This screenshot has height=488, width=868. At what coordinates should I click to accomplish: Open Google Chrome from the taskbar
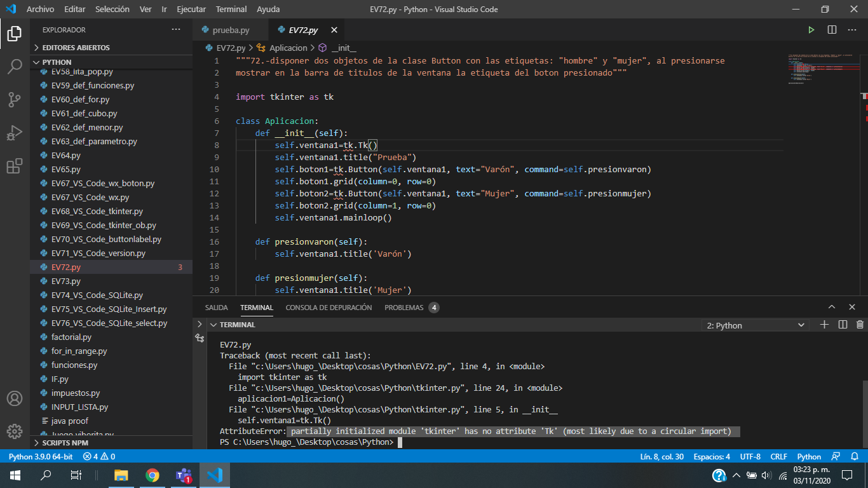point(152,475)
